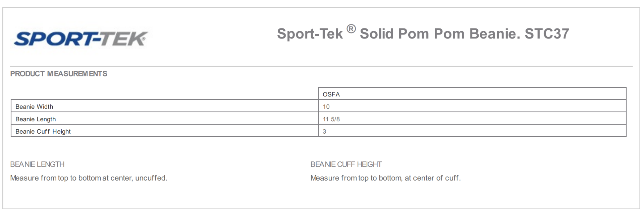644x212 pixels.
Task: Click the divider line above PRODUCT MEASUREMENTS
Action: 321,66
